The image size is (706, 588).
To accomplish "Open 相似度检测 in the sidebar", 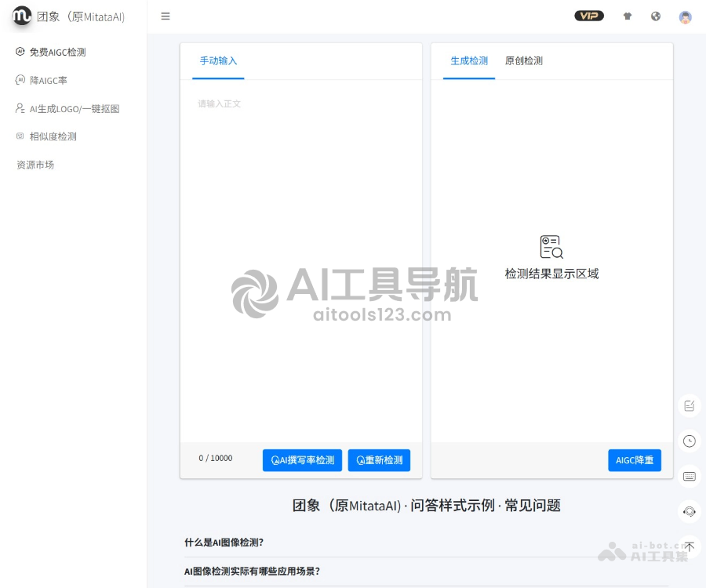I will pyautogui.click(x=46, y=136).
